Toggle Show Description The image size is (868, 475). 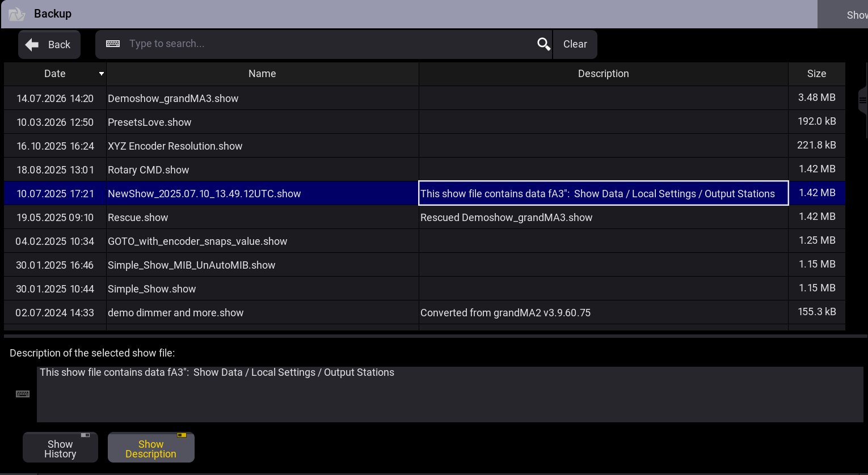coord(151,447)
